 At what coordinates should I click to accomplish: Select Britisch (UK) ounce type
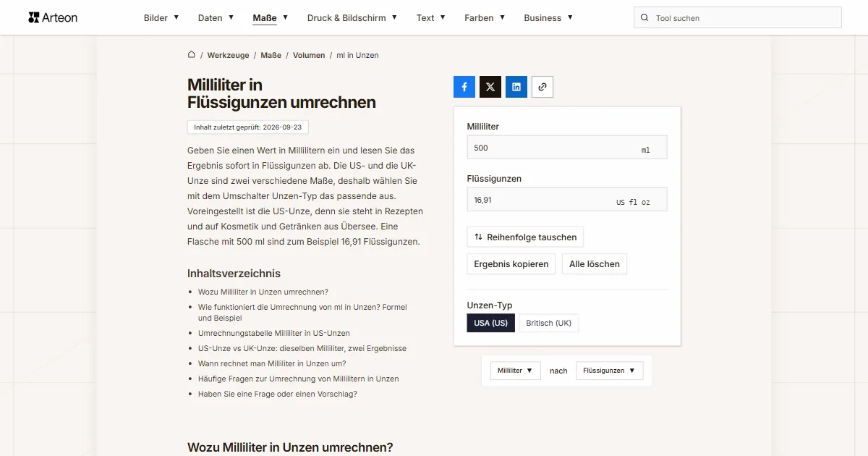point(549,323)
